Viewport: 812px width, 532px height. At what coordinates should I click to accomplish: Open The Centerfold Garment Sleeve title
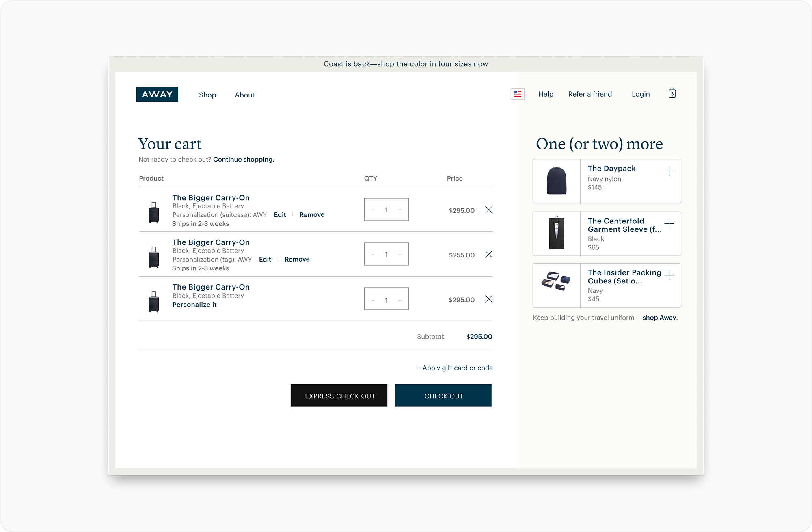(x=624, y=225)
